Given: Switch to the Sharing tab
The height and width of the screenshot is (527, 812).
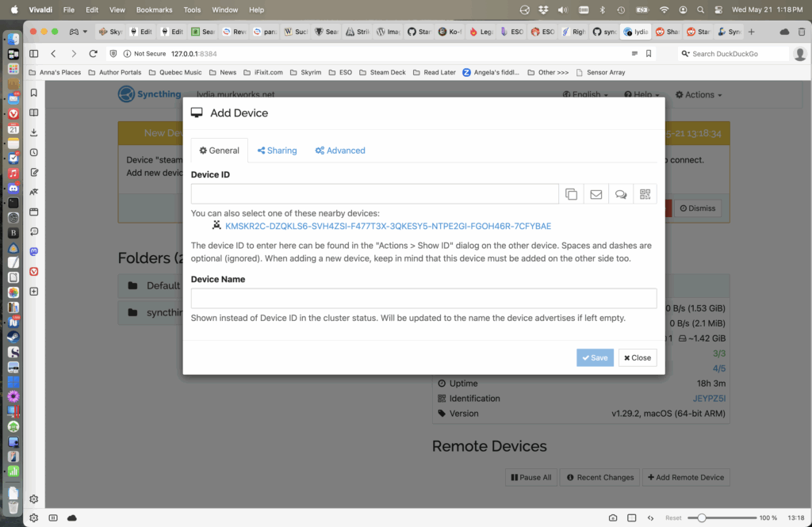Looking at the screenshot, I should point(277,151).
